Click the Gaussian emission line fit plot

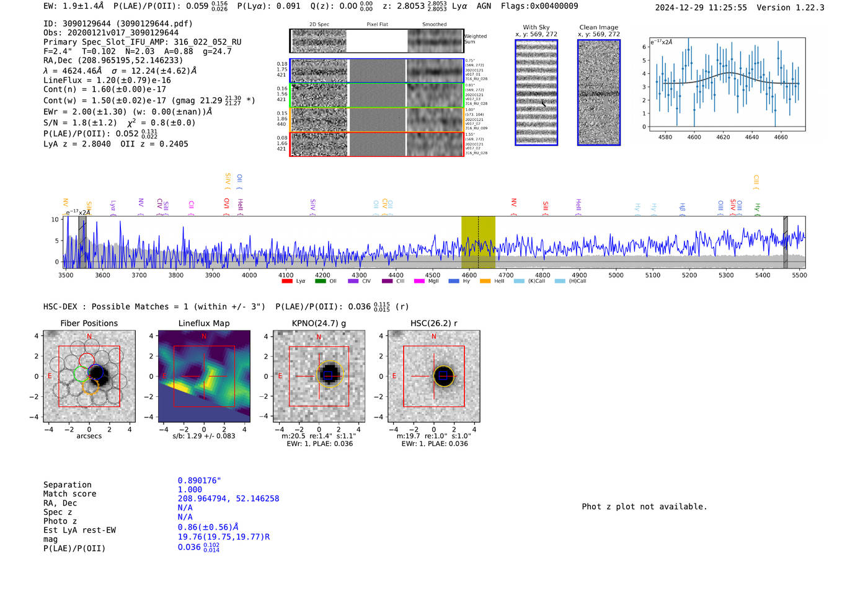click(x=727, y=84)
